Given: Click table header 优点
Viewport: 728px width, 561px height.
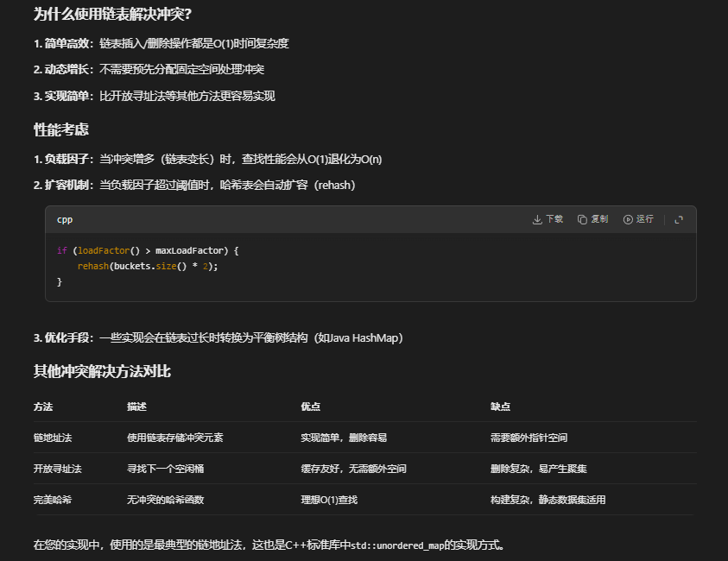Looking at the screenshot, I should click(x=310, y=407).
